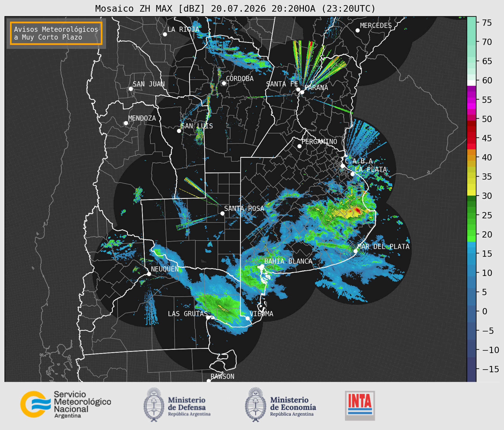Click the Mendoza city marker
The image size is (504, 430).
[x=126, y=123]
